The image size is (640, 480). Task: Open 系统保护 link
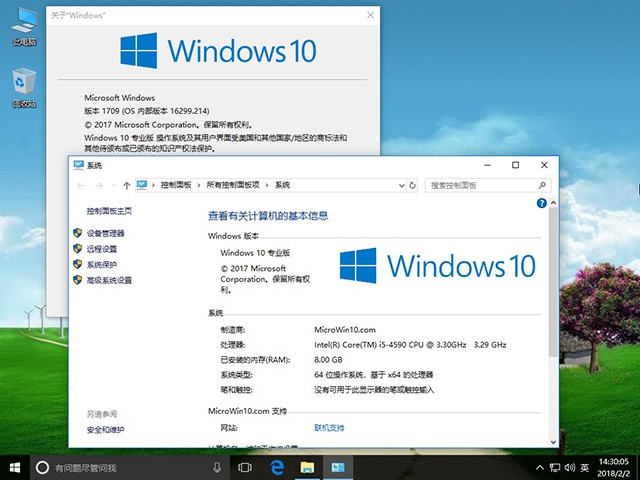tap(102, 264)
